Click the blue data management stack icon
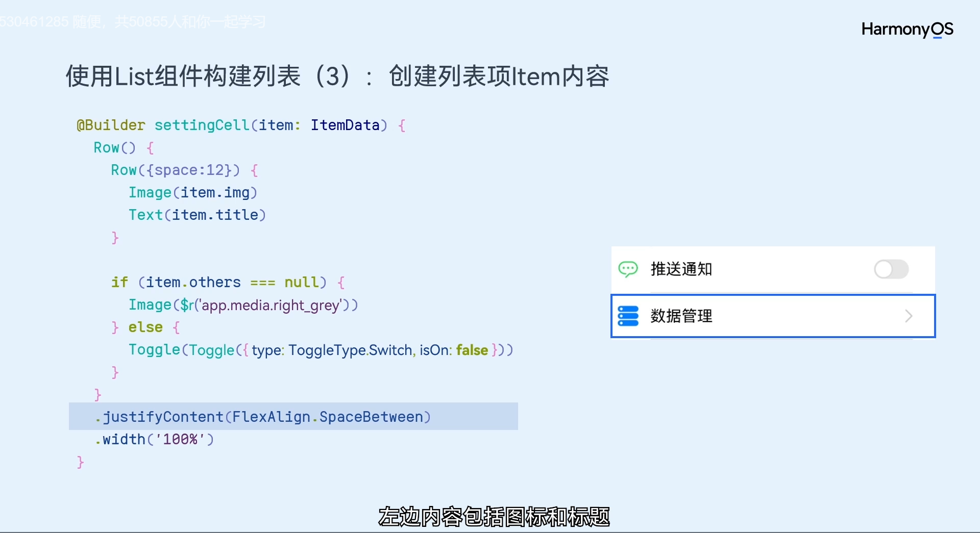The width and height of the screenshot is (980, 533). point(628,316)
